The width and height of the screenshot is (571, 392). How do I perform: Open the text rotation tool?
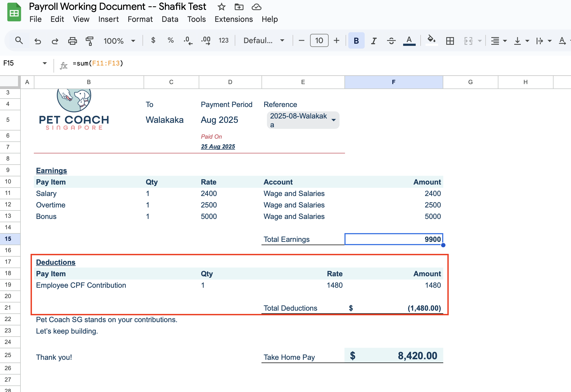pos(562,41)
